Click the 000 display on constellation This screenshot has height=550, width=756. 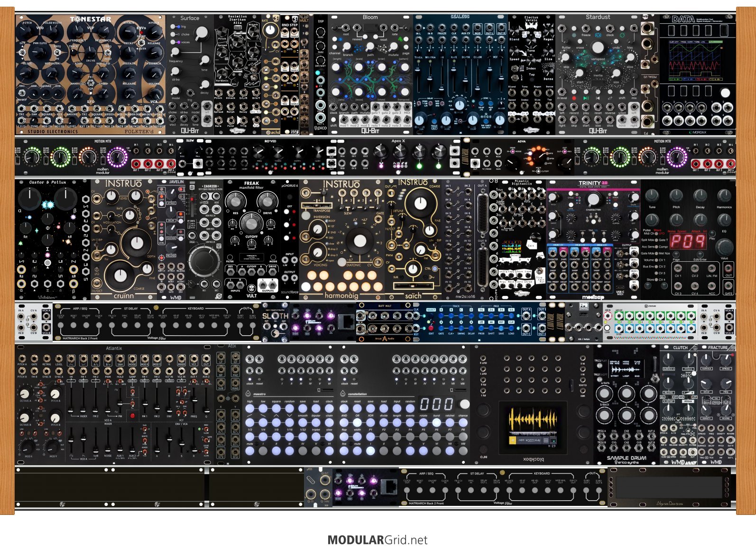(436, 404)
